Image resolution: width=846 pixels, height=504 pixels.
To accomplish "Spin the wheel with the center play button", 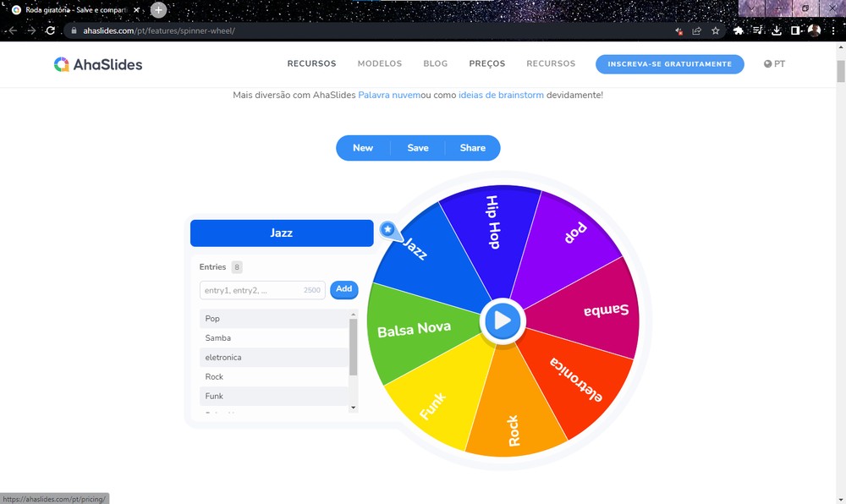I will click(x=503, y=320).
